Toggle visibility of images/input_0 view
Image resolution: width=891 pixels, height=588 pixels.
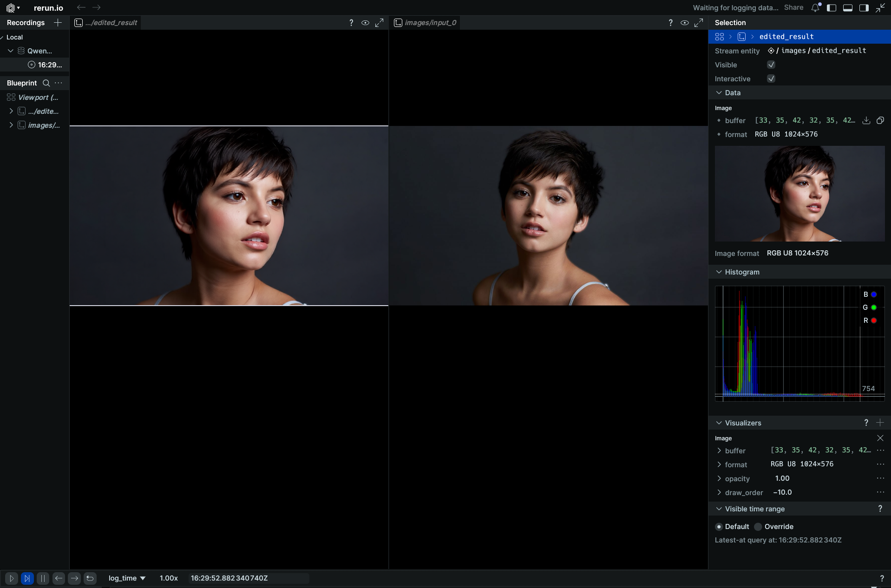point(685,23)
